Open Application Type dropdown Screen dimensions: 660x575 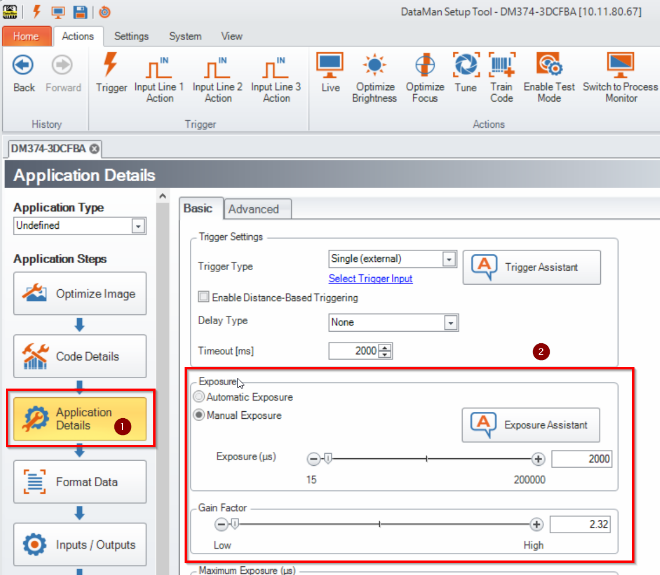tap(138, 227)
